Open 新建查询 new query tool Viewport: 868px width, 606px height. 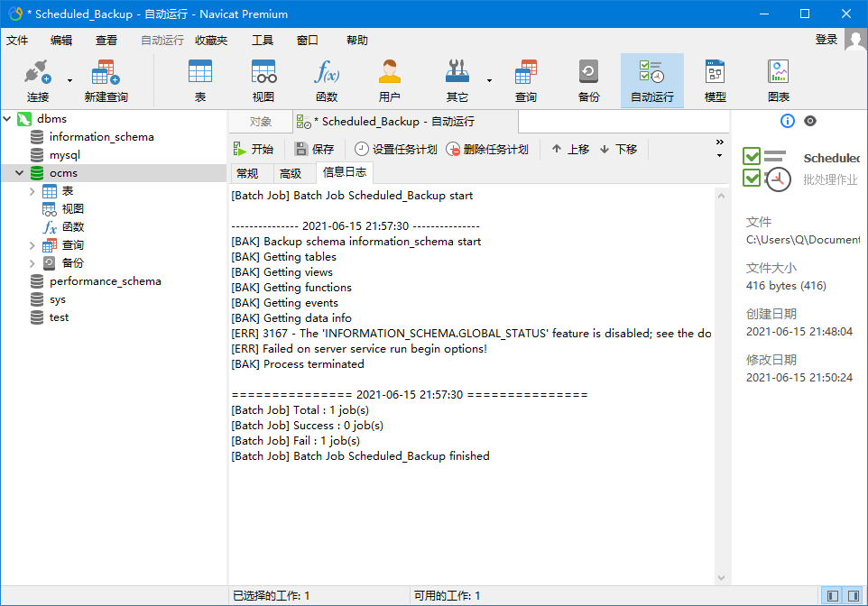106,80
